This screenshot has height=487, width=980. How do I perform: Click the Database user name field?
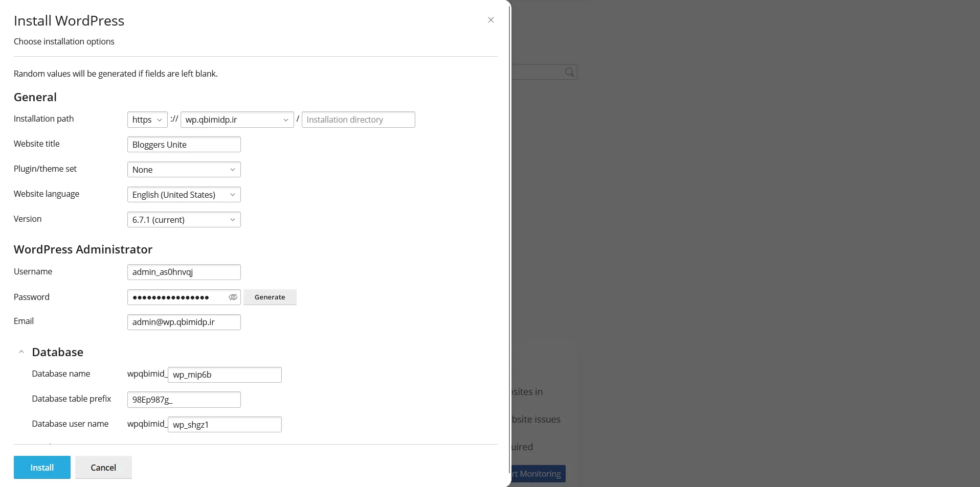(225, 425)
